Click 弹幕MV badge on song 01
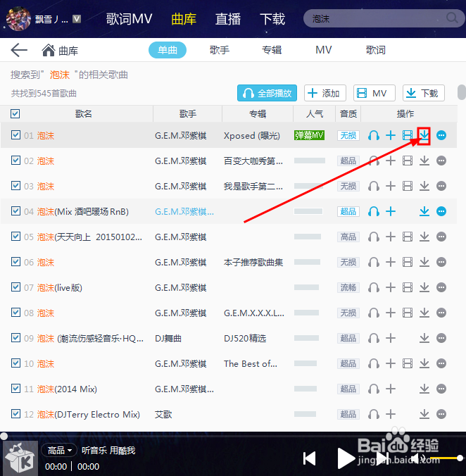The width and height of the screenshot is (466, 476). tap(309, 135)
